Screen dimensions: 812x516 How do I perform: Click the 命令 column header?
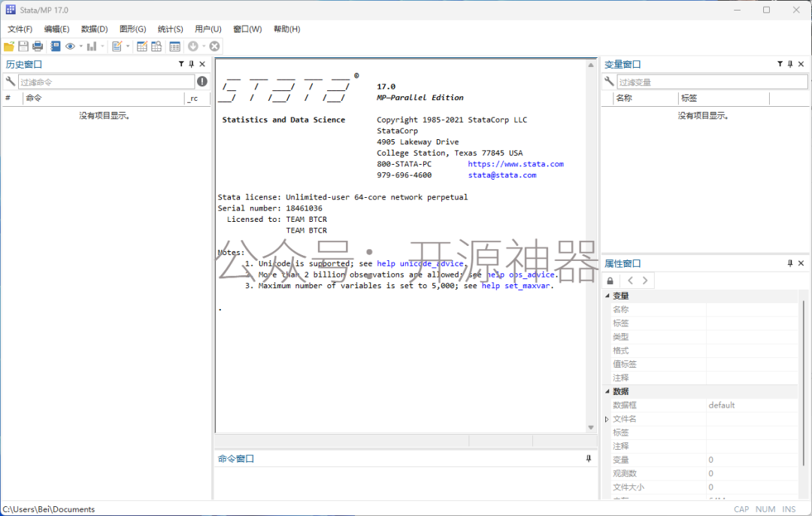[104, 98]
